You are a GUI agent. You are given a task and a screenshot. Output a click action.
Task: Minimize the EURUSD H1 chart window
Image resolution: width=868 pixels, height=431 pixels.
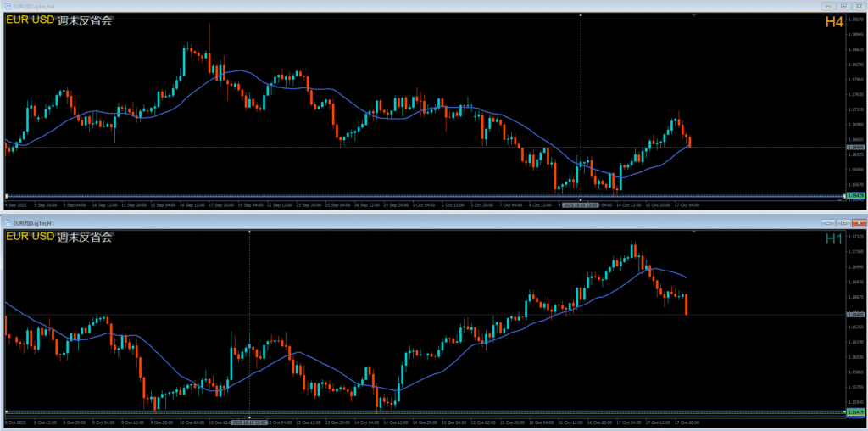point(827,222)
